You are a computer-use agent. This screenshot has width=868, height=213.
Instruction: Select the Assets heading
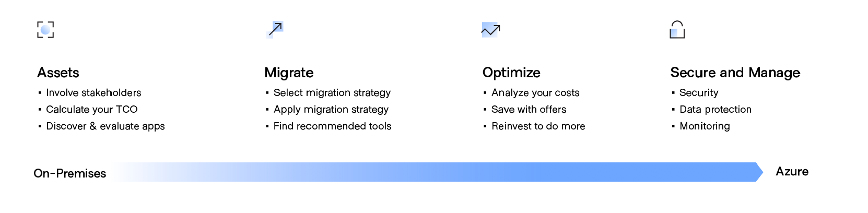tap(58, 73)
